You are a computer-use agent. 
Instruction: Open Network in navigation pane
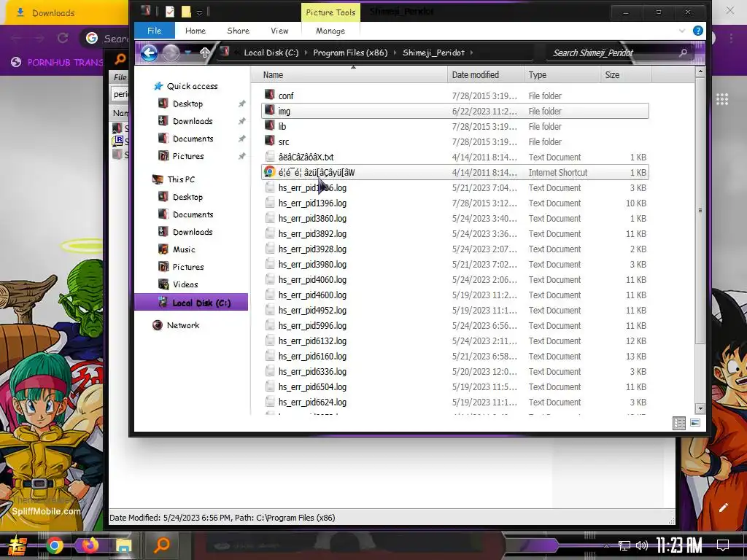[183, 325]
